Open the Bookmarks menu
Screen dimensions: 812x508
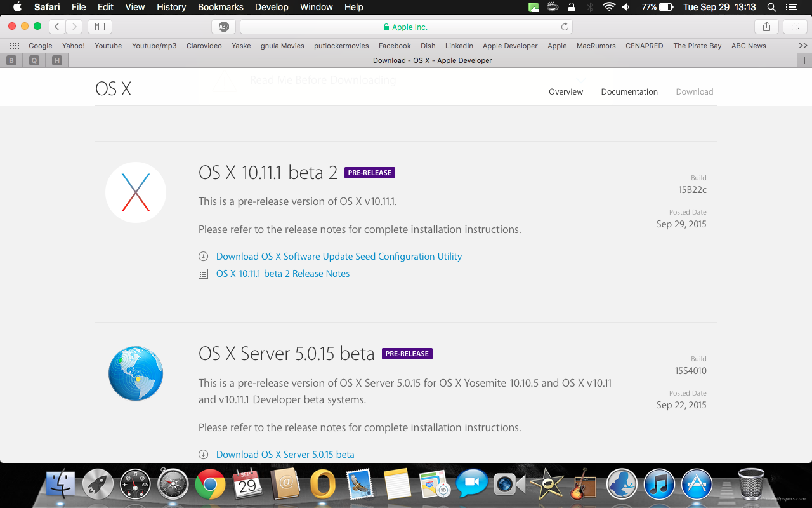point(220,7)
